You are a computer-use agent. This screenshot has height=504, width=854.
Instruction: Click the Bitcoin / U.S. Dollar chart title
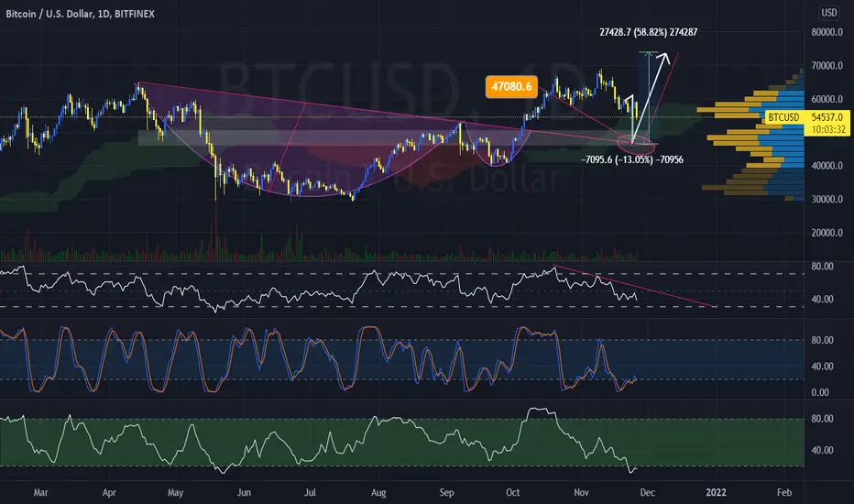[x=80, y=14]
